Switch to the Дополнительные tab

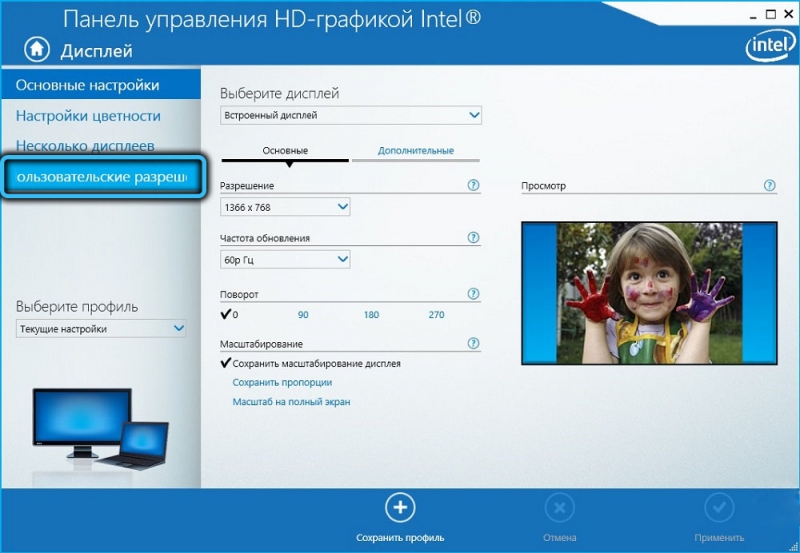416,151
